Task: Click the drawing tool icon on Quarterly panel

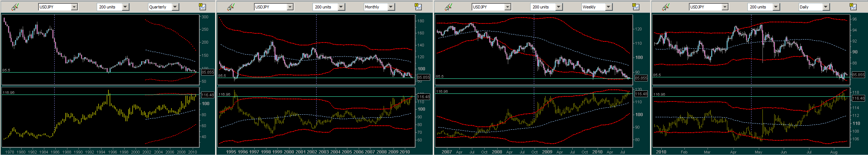Action: pos(15,7)
